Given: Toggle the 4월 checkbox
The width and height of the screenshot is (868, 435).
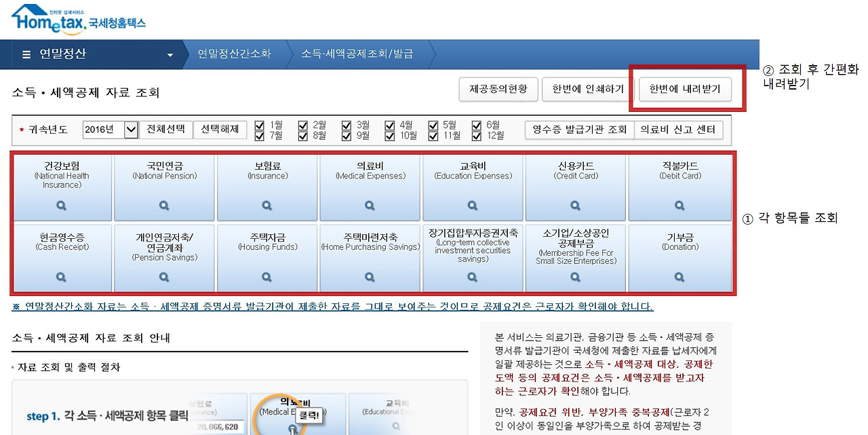Looking at the screenshot, I should click(x=390, y=125).
